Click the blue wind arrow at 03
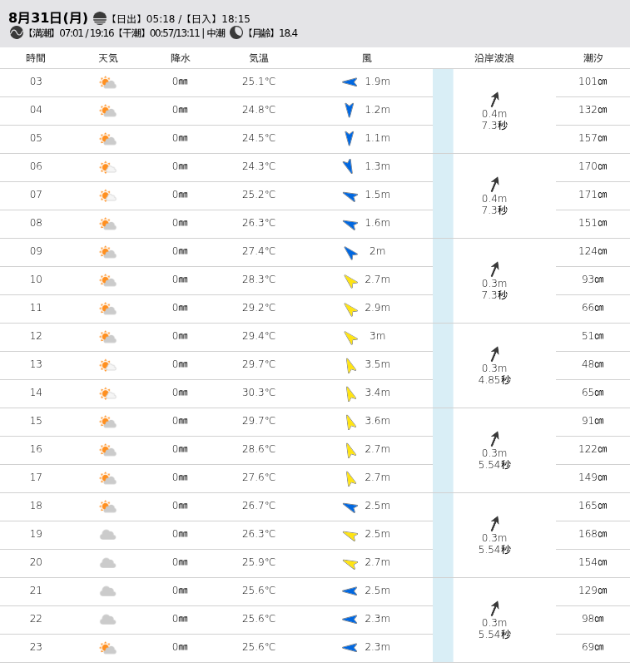 [x=350, y=82]
